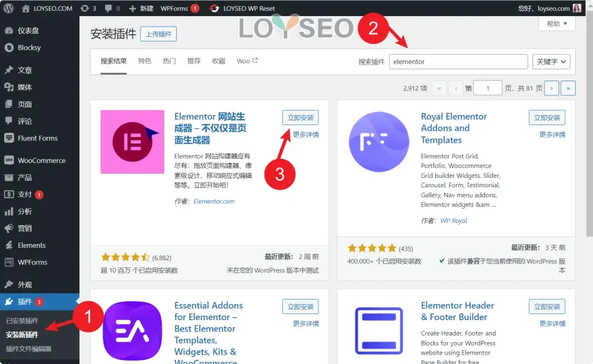Open Elementor.com author link
The height and width of the screenshot is (364, 593).
pyautogui.click(x=214, y=202)
